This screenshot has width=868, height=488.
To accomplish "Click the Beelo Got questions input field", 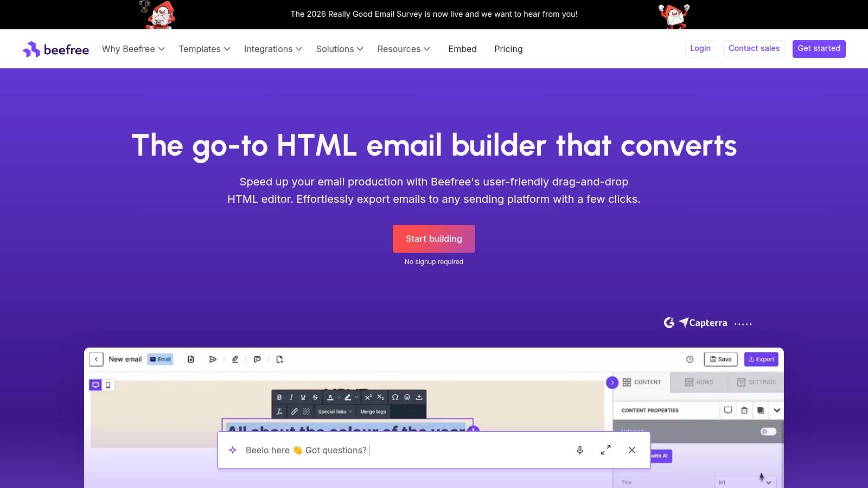I will [x=401, y=450].
